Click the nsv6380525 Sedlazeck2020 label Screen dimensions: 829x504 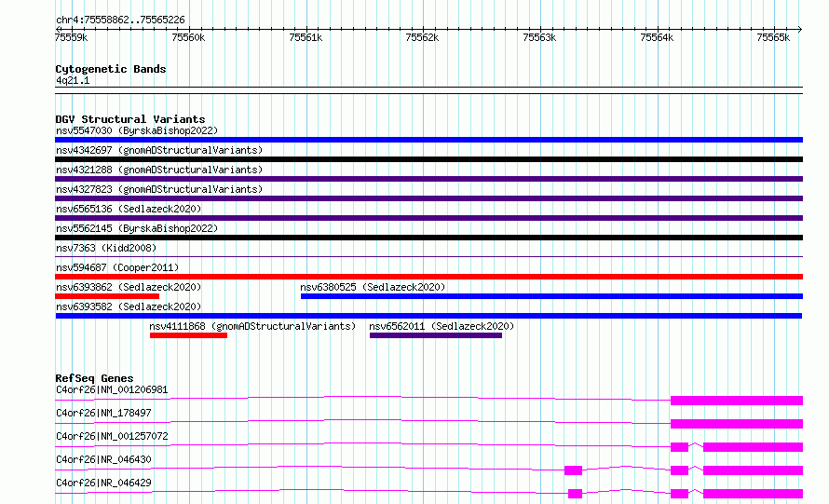pos(373,287)
